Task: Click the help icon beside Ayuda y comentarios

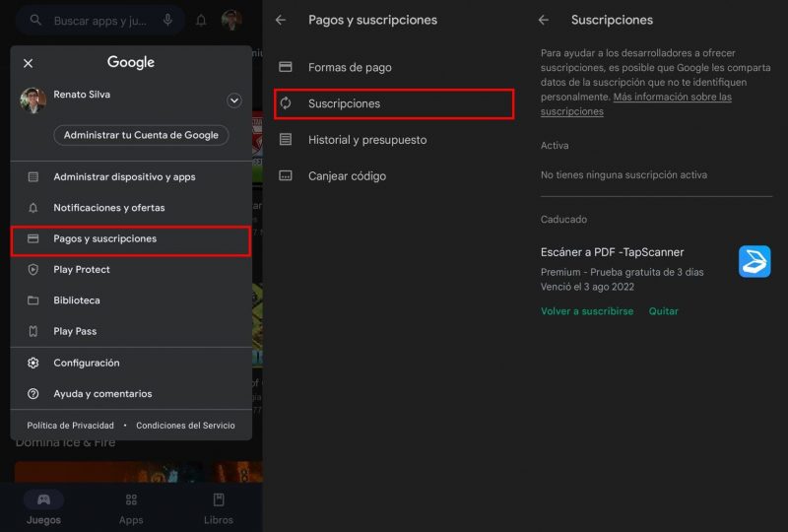Action: point(33,394)
